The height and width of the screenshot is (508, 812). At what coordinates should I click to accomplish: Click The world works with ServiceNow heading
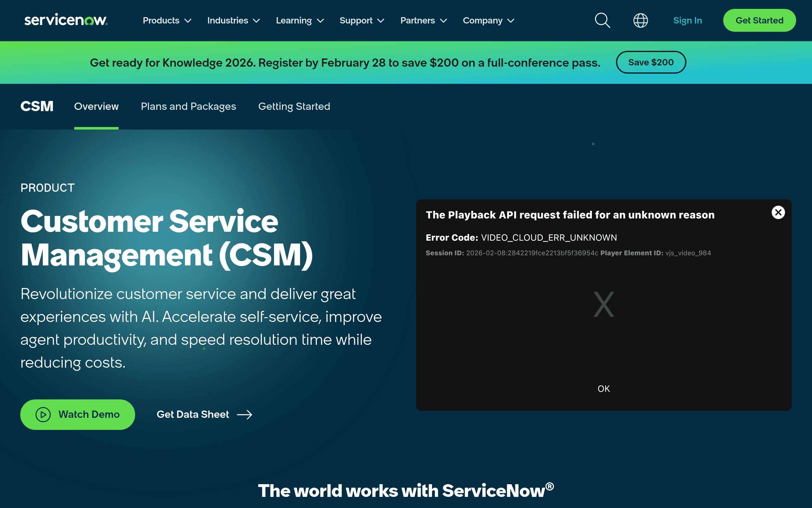click(406, 491)
